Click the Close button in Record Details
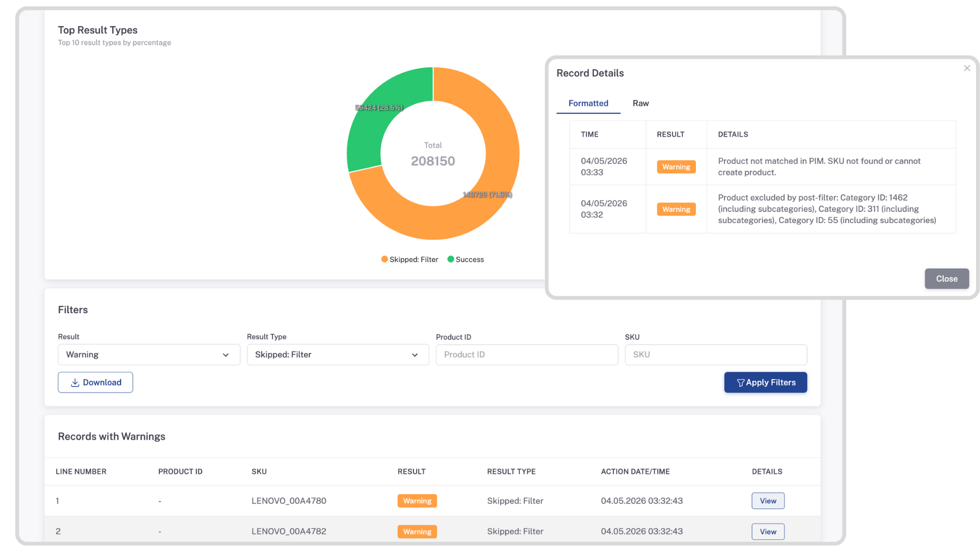 (947, 278)
